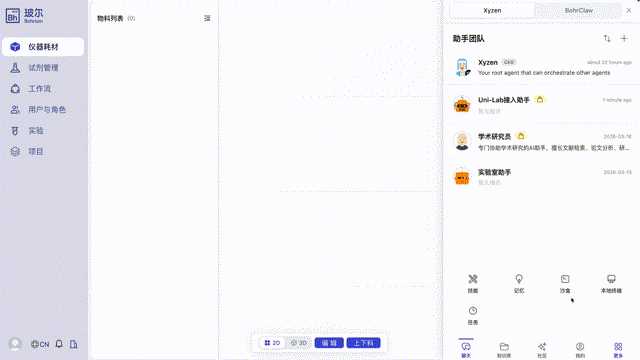Click the Xyzen agent avatar
640x360 pixels.
(x=462, y=67)
